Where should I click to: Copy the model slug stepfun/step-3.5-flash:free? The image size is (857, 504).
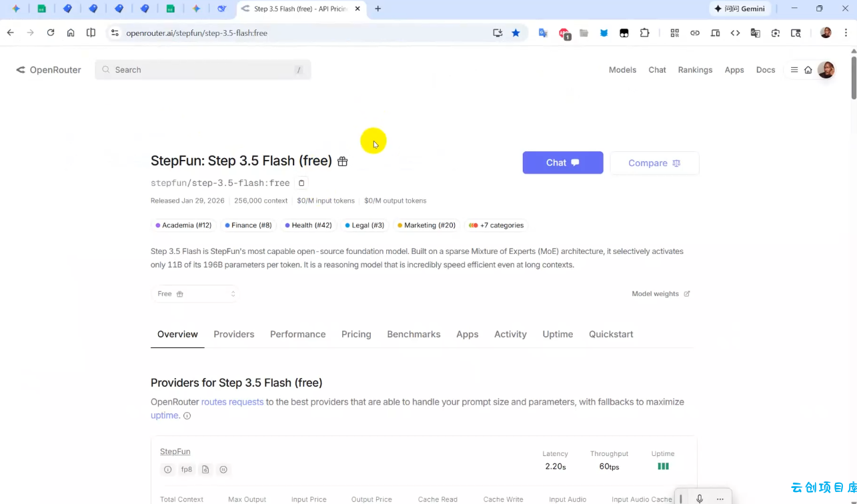[x=301, y=183]
